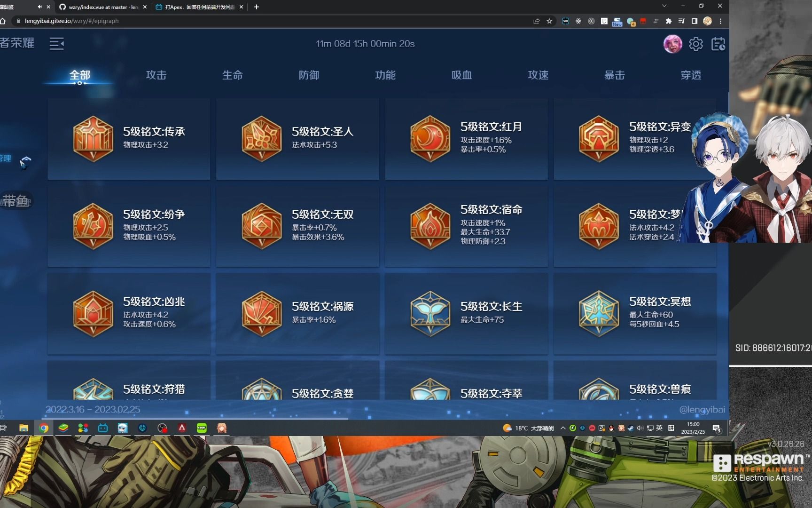Open the 5级铭文:狩猎 card title

154,389
